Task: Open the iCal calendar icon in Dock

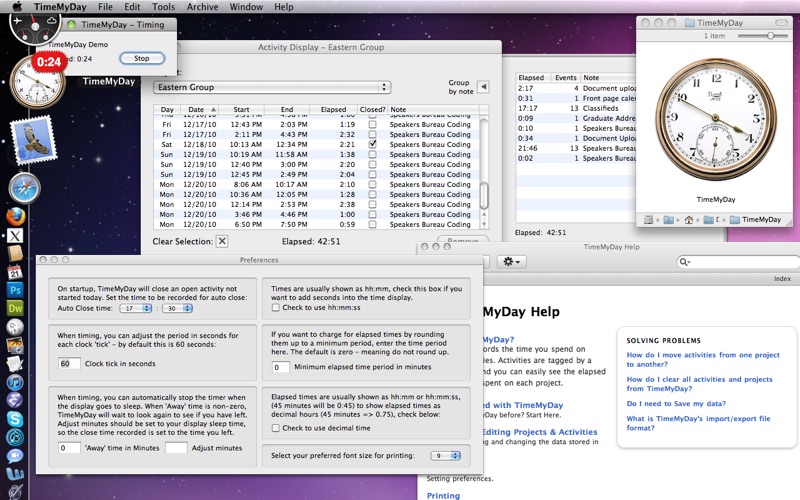Action: tap(15, 272)
